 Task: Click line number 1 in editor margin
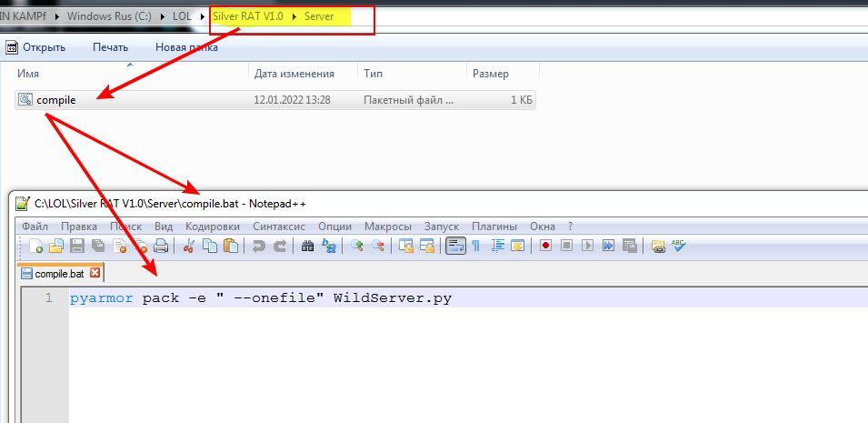click(x=48, y=297)
